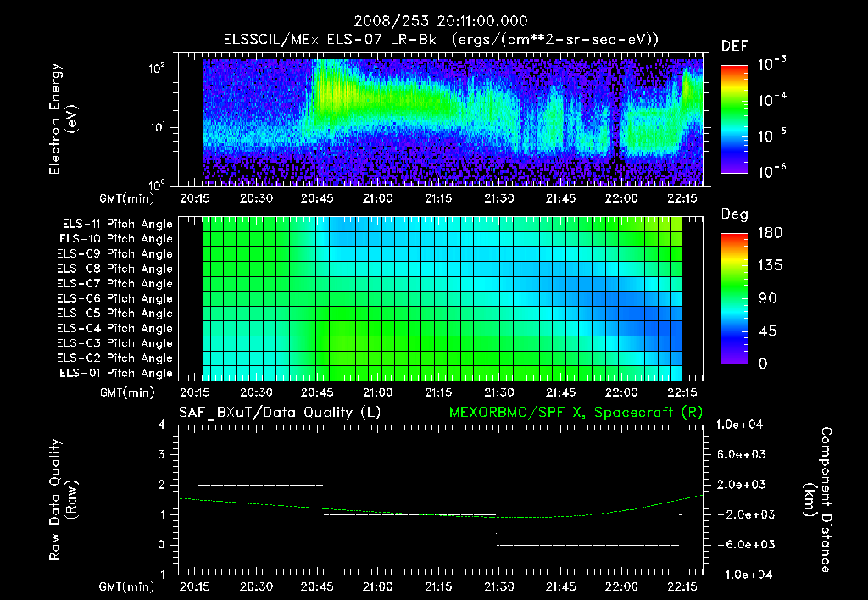Viewport: 868px width, 600px height.
Task: Select the Electron Energy (eV) axis label
Action: [63, 119]
